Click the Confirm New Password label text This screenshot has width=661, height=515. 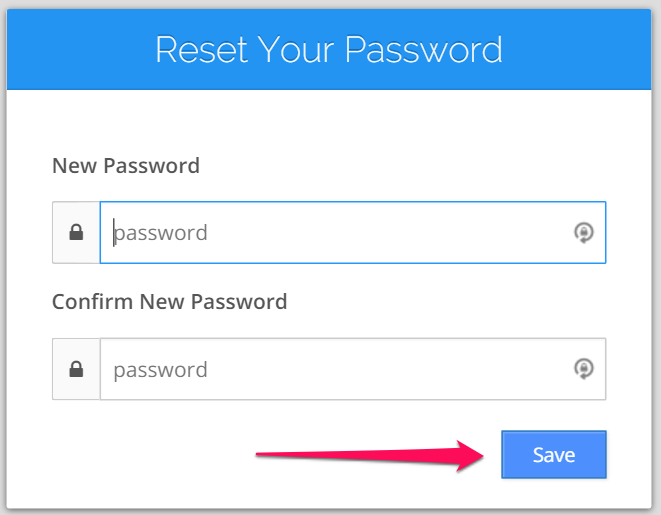169,301
